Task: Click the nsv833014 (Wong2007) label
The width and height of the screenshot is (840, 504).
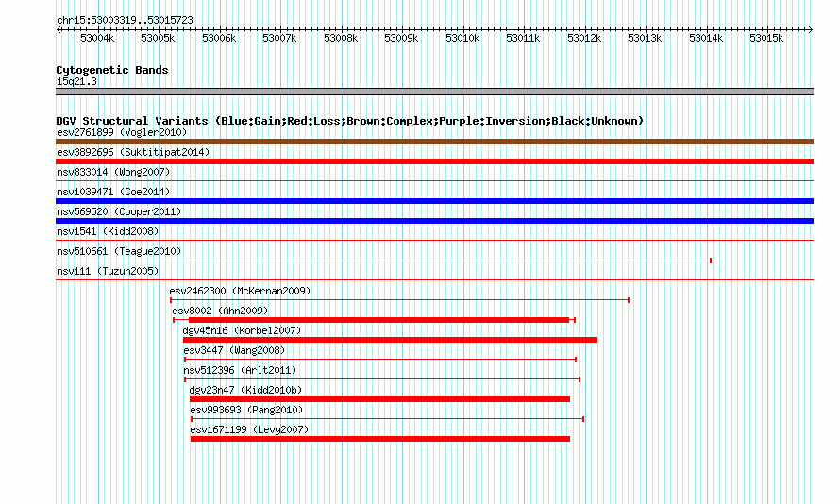Action: [113, 172]
